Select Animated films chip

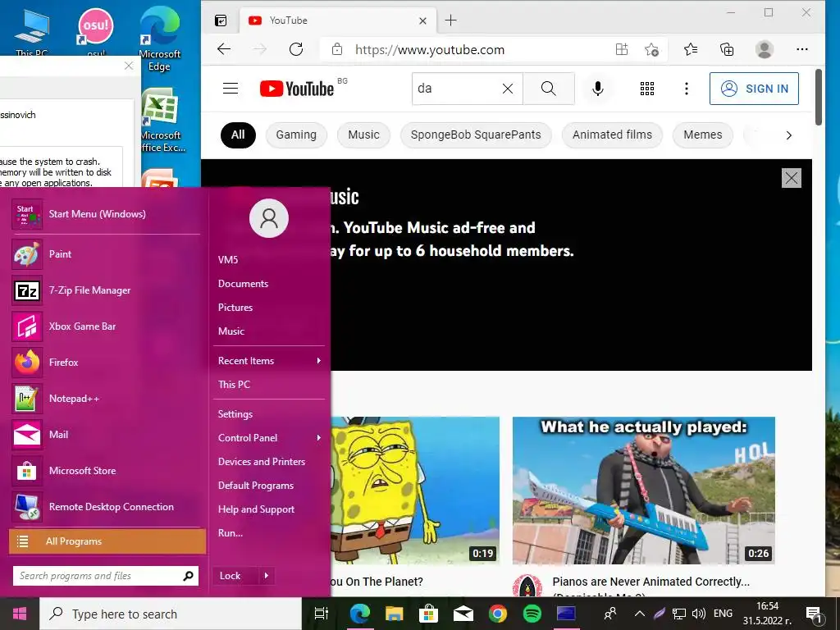[612, 135]
